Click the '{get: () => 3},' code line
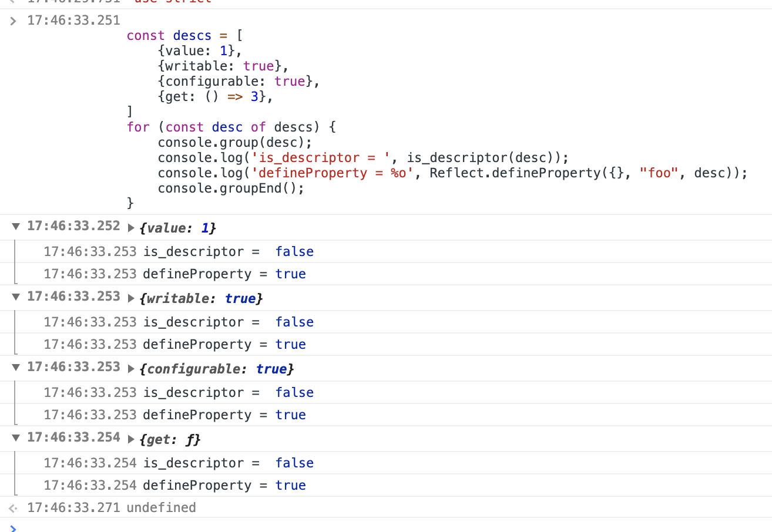The height and width of the screenshot is (532, 772). (x=216, y=96)
